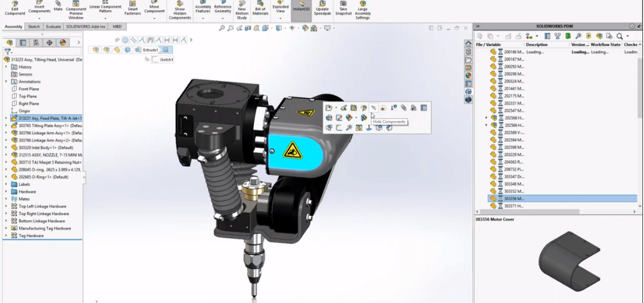The height and width of the screenshot is (303, 644).
Task: Click Sketch1 breadcrumb item
Action: (x=162, y=60)
